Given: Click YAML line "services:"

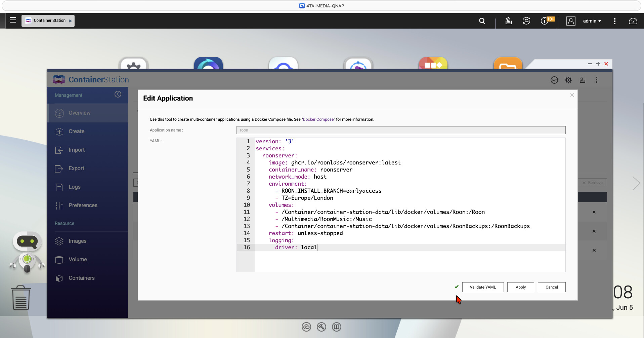Looking at the screenshot, I should click(x=270, y=149).
